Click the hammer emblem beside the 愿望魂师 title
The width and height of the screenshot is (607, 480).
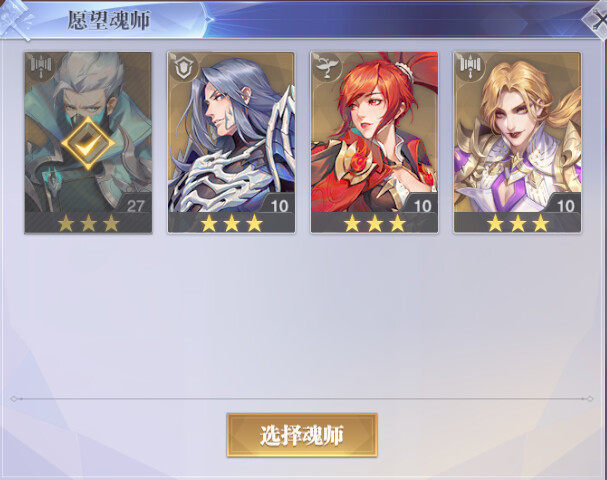tap(16, 20)
